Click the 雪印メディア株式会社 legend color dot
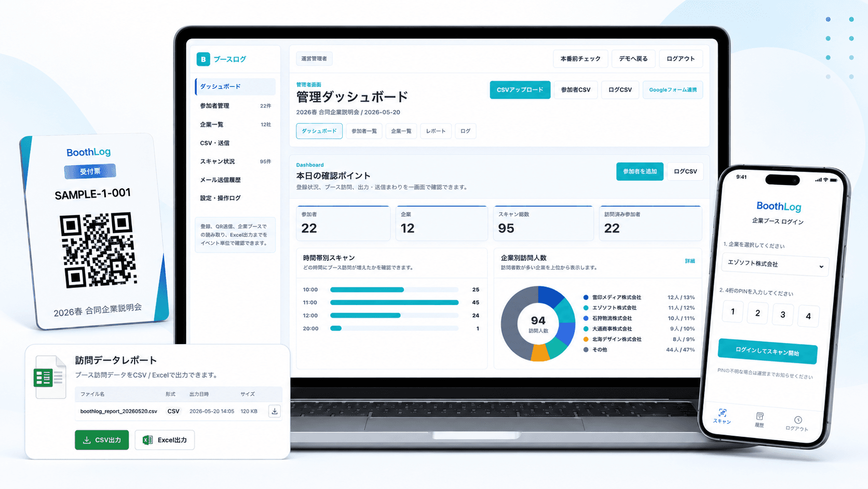The height and width of the screenshot is (489, 868). 586,298
